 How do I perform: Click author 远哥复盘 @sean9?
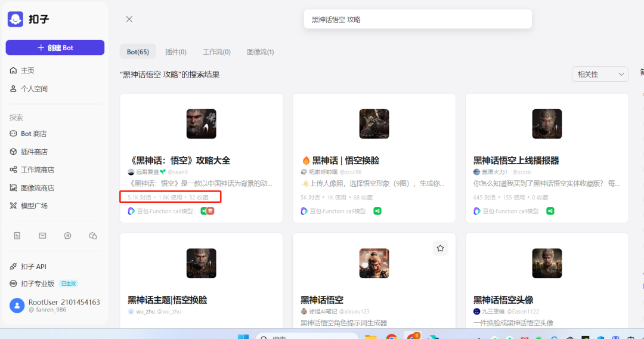pyautogui.click(x=157, y=172)
